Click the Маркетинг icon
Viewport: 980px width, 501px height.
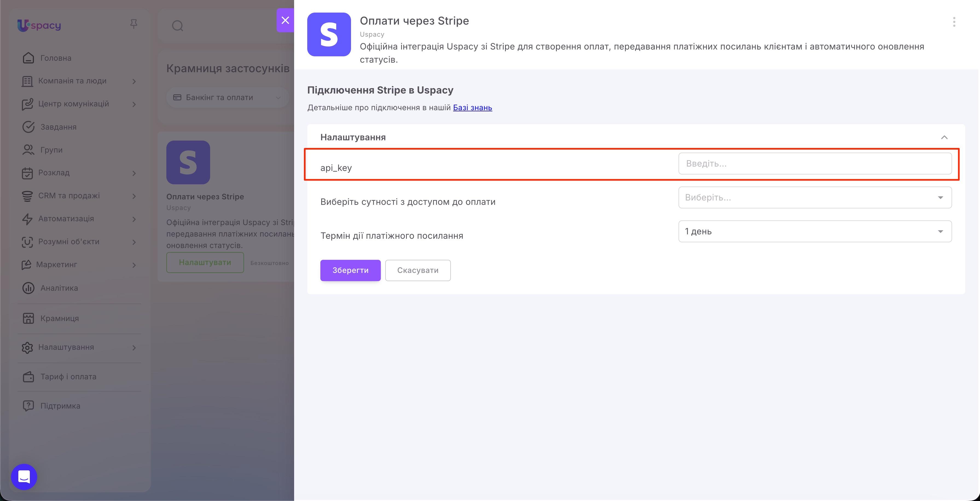point(26,265)
